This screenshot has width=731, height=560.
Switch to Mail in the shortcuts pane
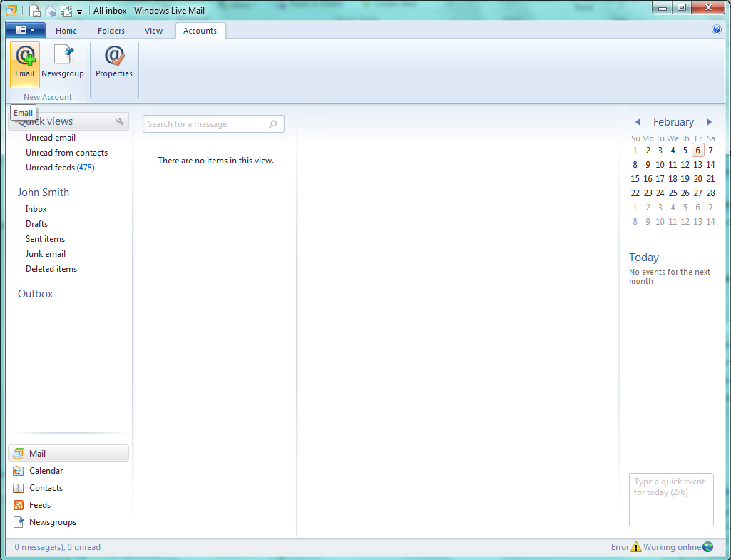click(x=68, y=453)
